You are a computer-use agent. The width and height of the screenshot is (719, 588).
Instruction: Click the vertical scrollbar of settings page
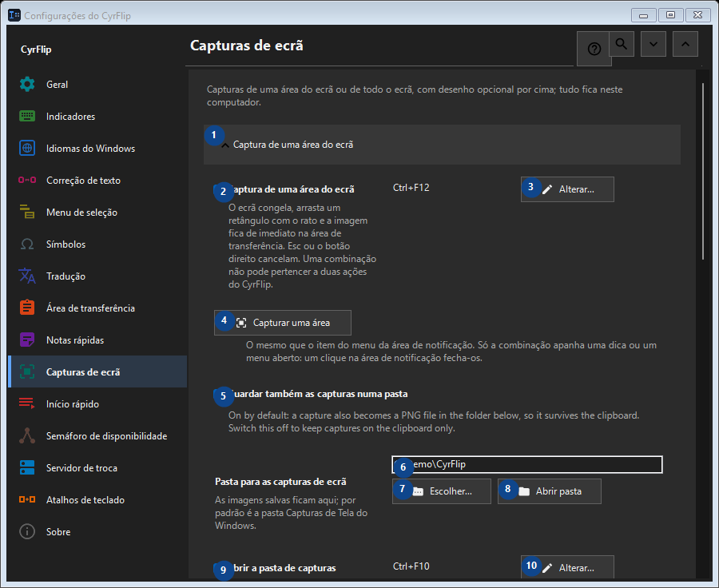(703, 172)
